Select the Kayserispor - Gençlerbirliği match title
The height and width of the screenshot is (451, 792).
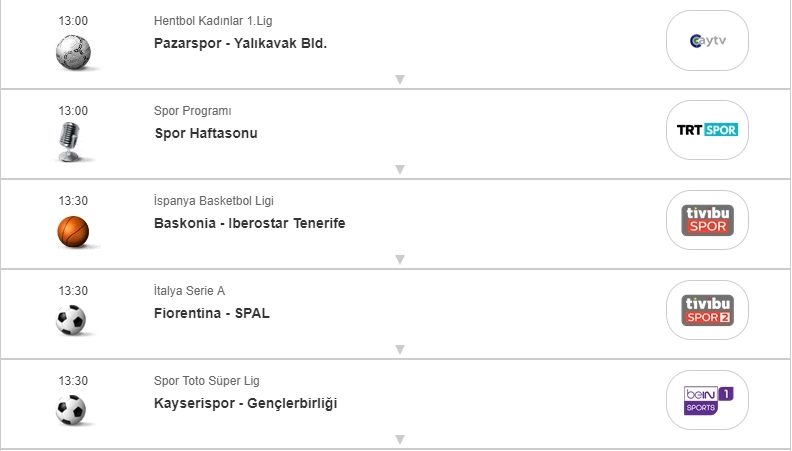point(246,403)
